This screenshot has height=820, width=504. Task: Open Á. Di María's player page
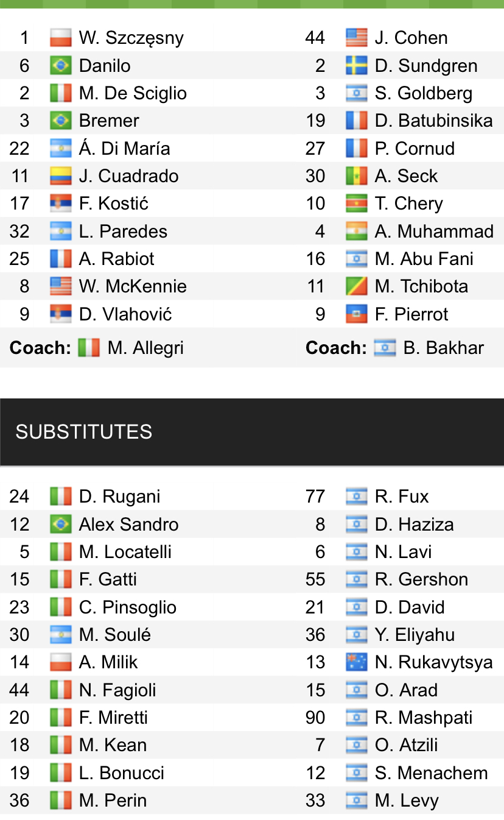coord(124,149)
